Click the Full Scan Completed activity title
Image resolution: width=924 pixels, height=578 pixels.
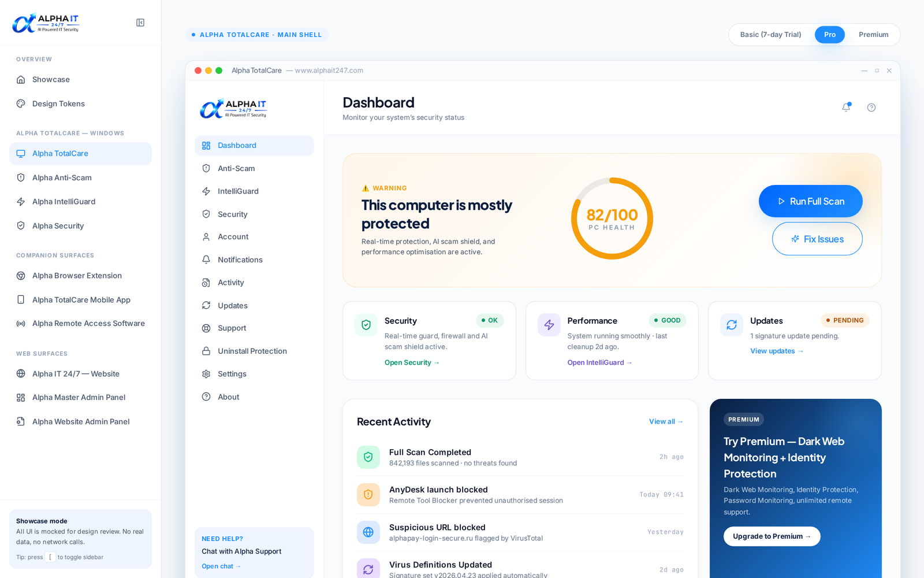click(x=430, y=453)
